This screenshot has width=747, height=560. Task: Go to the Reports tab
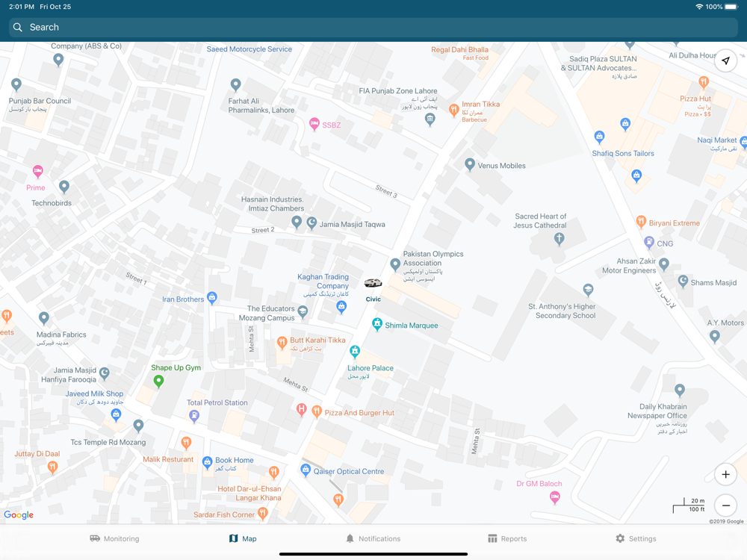[x=507, y=538]
